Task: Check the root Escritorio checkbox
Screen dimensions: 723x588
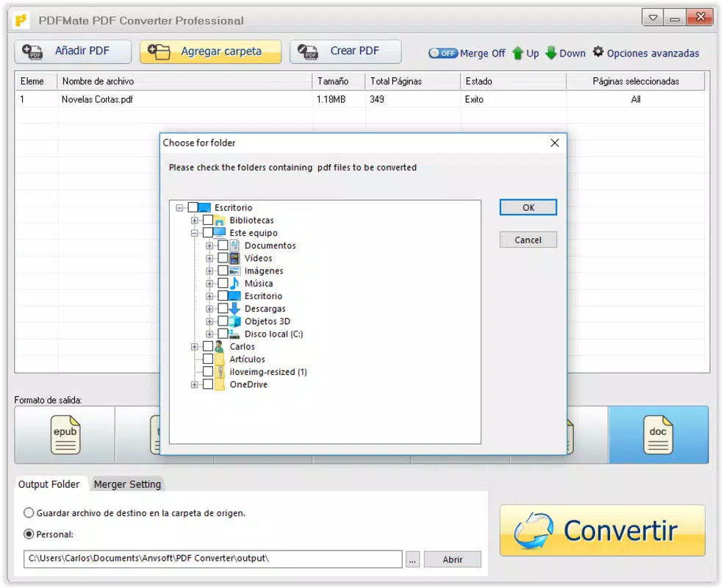Action: coord(193,207)
